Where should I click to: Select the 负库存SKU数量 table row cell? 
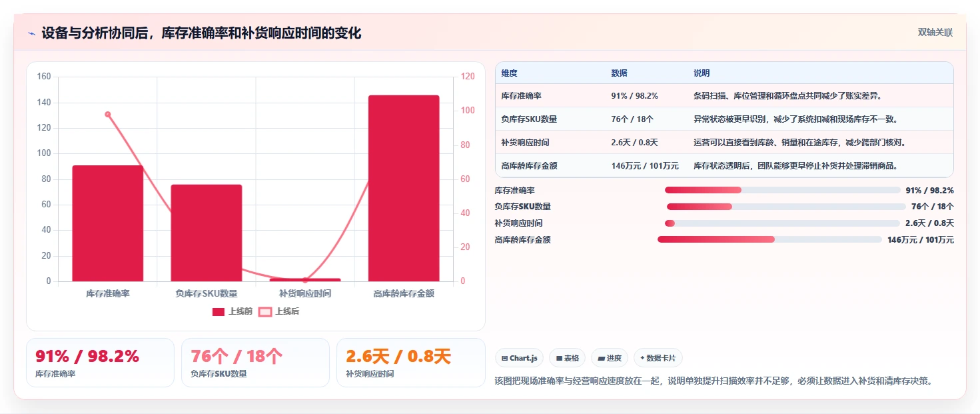pyautogui.click(x=529, y=119)
